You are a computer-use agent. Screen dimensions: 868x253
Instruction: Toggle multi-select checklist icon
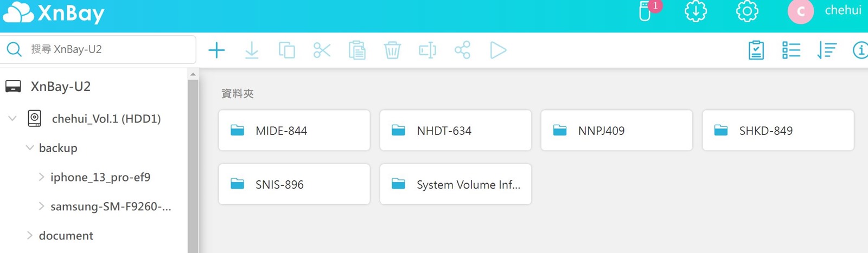coord(756,50)
